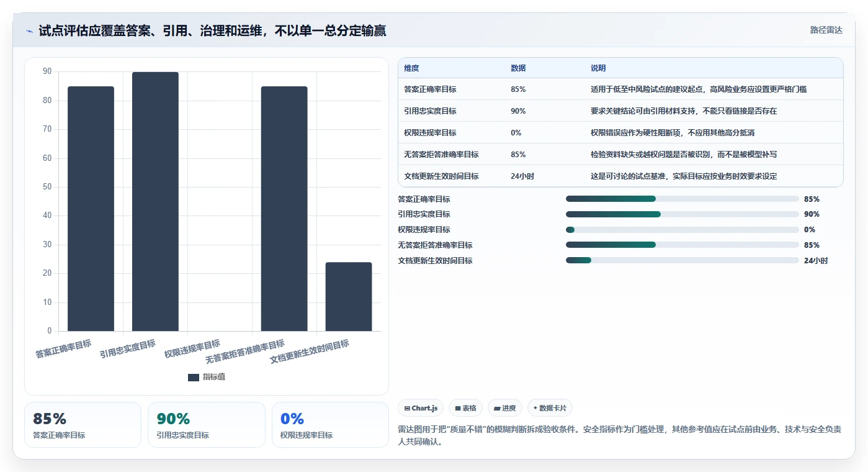Click the 无答案拒答准确率目标 bar in chart

click(x=284, y=209)
